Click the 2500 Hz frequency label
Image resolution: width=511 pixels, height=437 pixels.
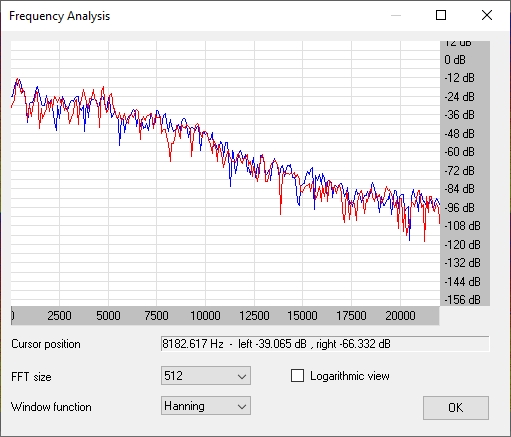point(59,315)
